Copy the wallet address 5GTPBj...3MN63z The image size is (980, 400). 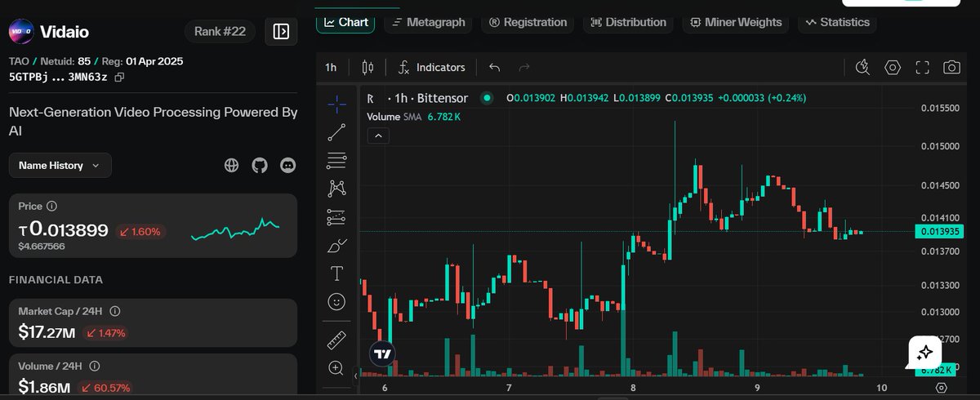[x=119, y=77]
